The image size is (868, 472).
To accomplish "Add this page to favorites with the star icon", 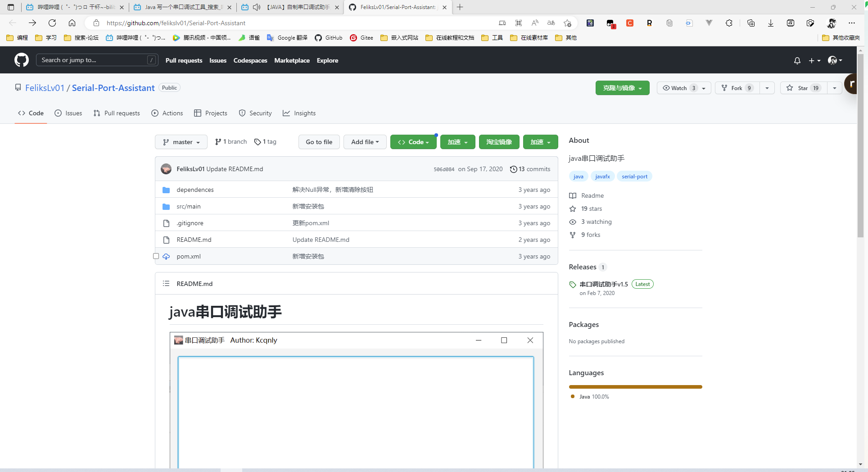I will 567,23.
